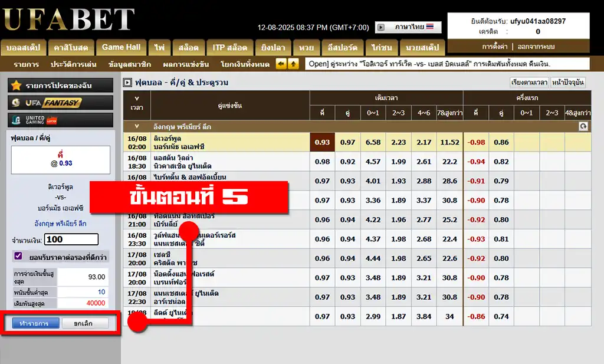Screen dimensions: 604x364
Task: Select Wolves 2~3 price 1.98
Action: (398, 239)
